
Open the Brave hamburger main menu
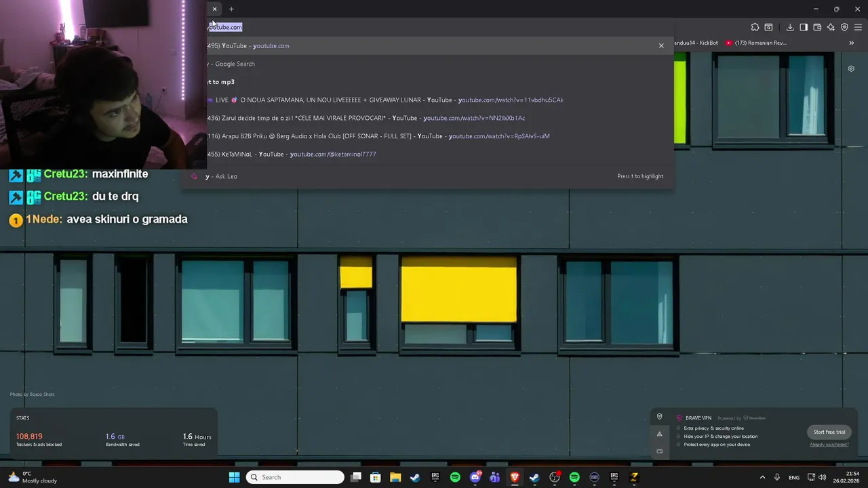[x=858, y=27]
